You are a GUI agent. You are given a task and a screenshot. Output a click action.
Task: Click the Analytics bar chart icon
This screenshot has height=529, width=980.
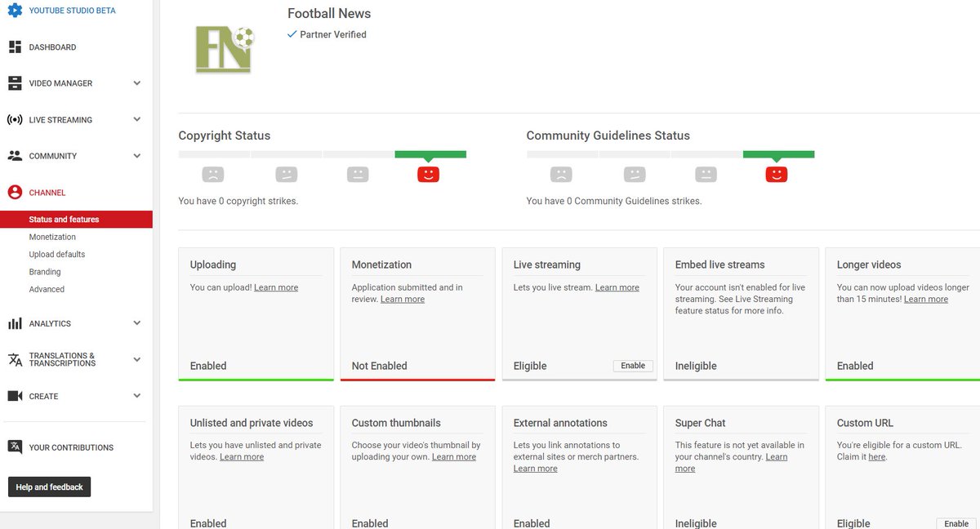click(15, 323)
